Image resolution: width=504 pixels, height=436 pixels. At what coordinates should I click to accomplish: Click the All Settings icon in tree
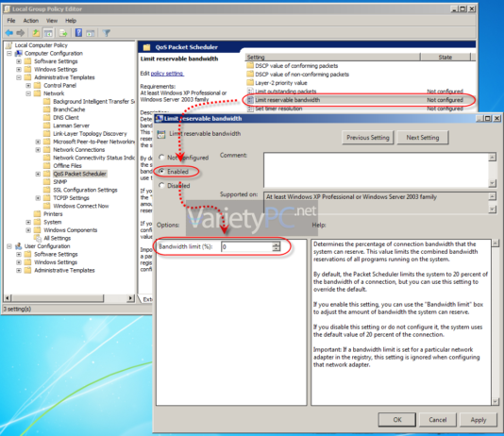pos(38,238)
